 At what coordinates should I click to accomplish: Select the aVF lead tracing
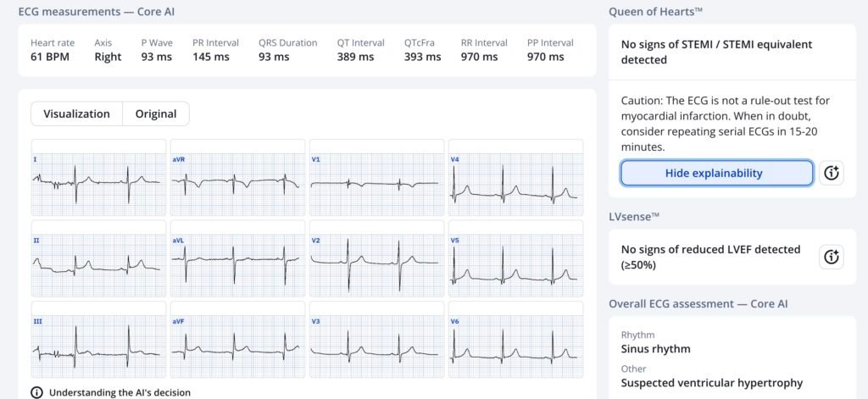coord(237,340)
